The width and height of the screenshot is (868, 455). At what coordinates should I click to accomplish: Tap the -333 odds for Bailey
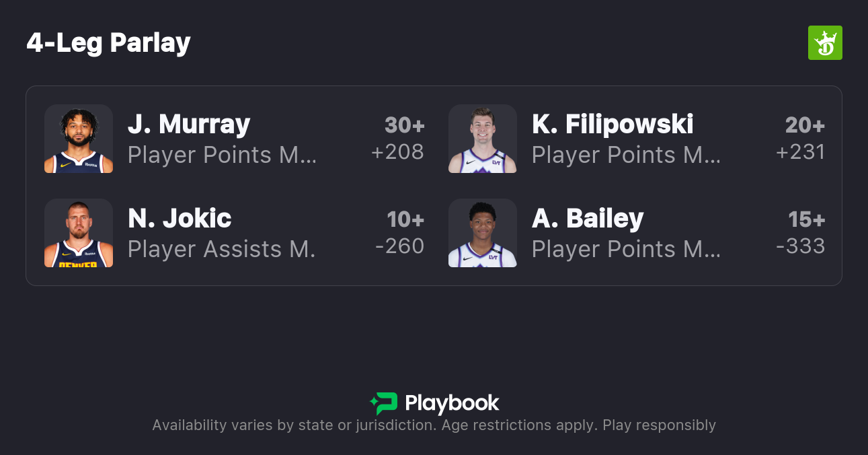(x=800, y=246)
